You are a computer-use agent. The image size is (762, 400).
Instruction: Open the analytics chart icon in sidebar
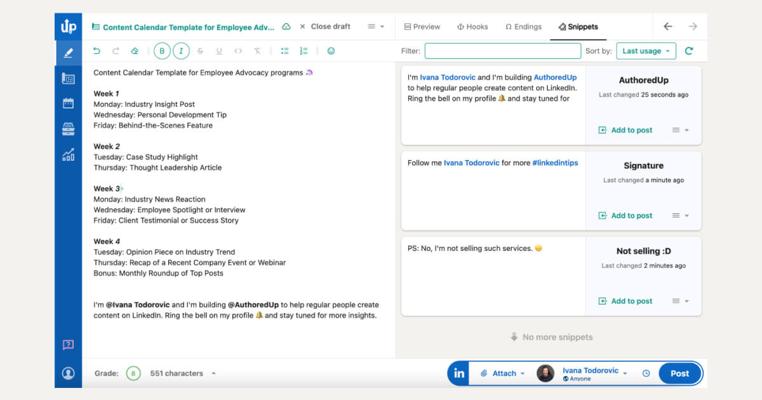68,155
